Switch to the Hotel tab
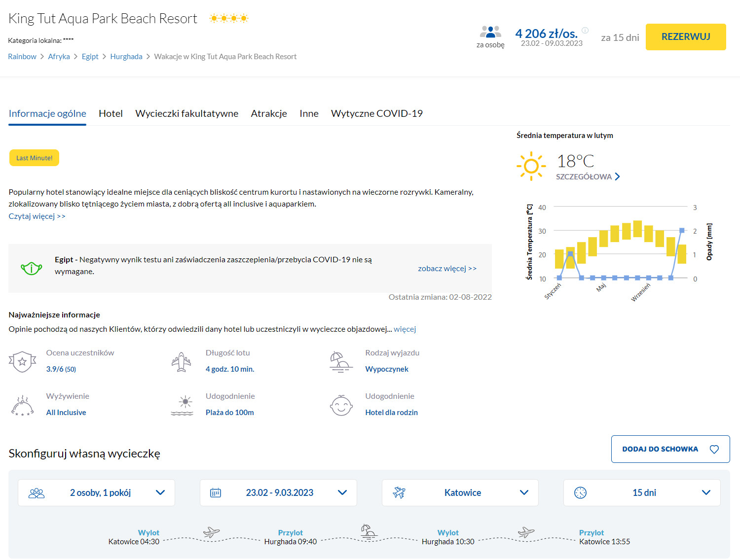Image resolution: width=740 pixels, height=560 pixels. click(x=111, y=113)
